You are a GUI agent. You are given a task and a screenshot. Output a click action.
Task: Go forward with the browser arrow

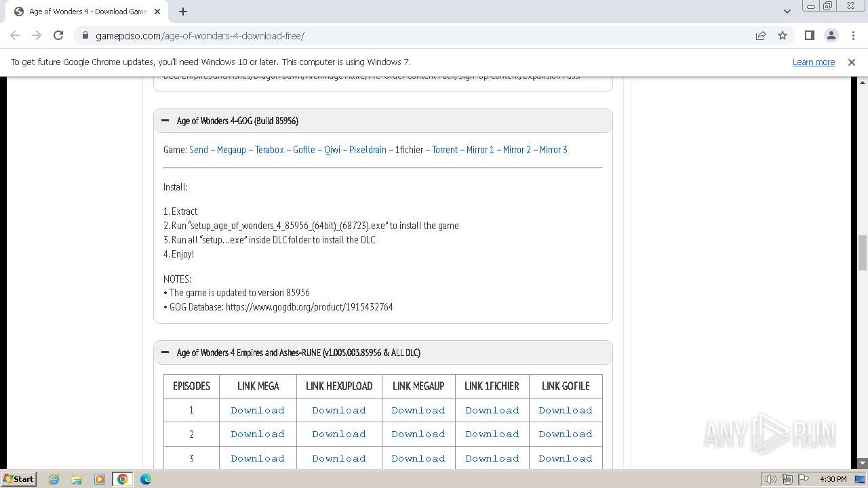pos(37,35)
